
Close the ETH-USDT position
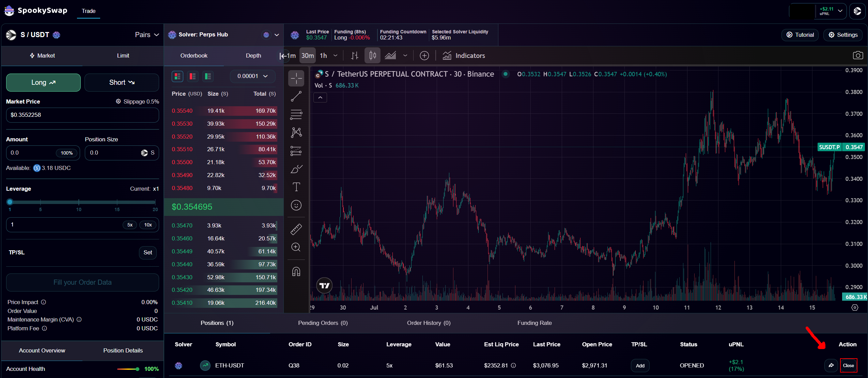pyautogui.click(x=848, y=365)
